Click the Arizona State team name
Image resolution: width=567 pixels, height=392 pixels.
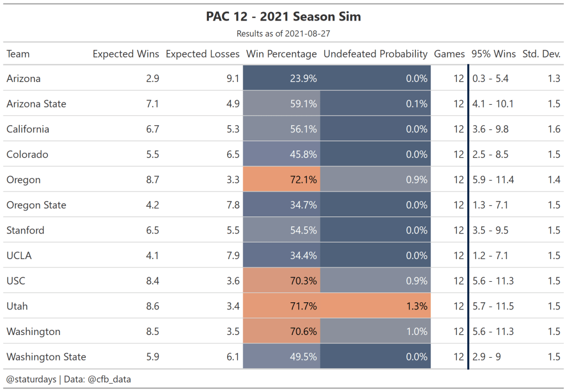point(37,104)
